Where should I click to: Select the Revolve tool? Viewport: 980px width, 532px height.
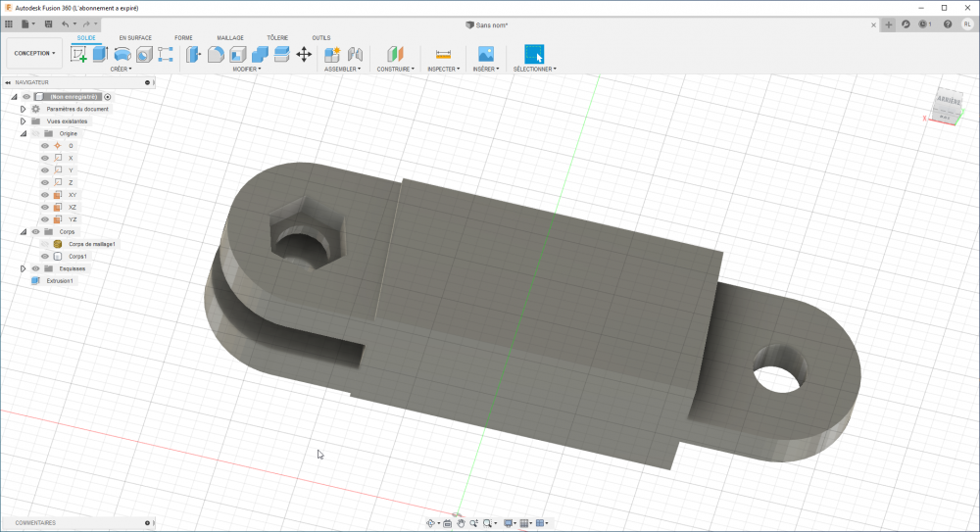coord(122,55)
